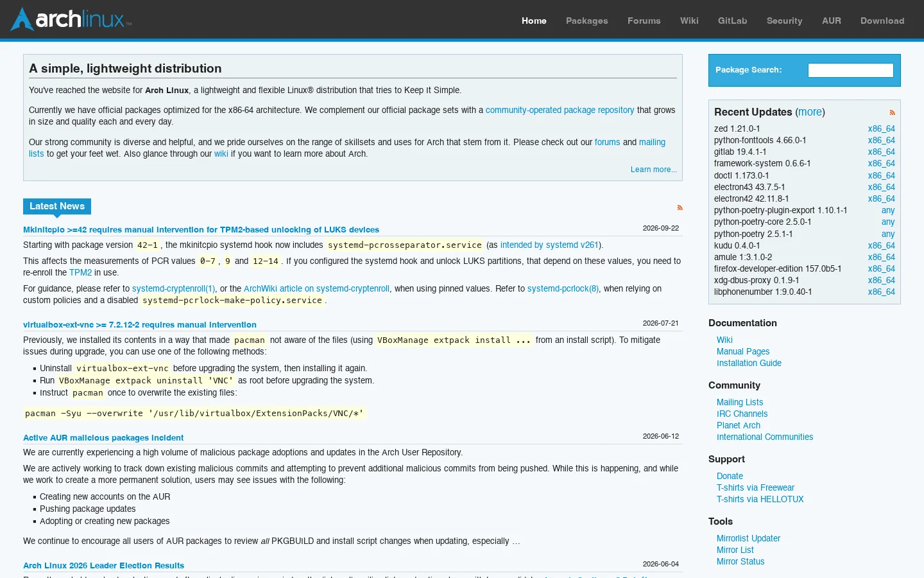Open the Latest News RSS feed icon
This screenshot has height=578, width=924.
pos(680,207)
